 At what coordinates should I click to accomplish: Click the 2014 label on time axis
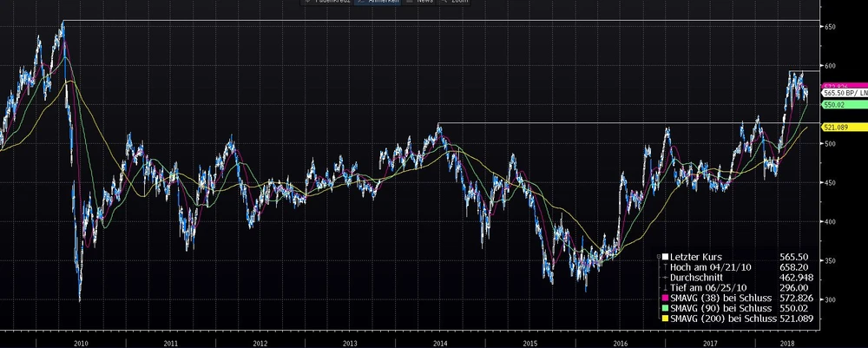pos(440,343)
